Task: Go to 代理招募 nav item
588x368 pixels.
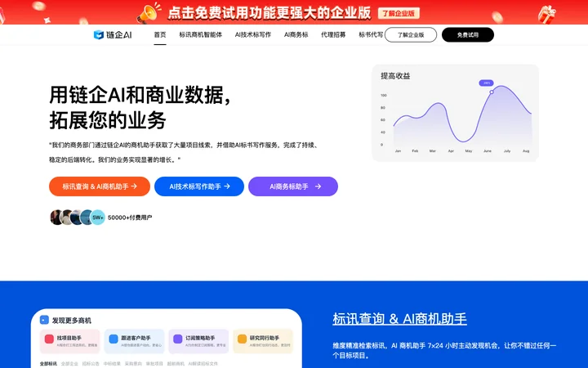Action: pyautogui.click(x=333, y=35)
